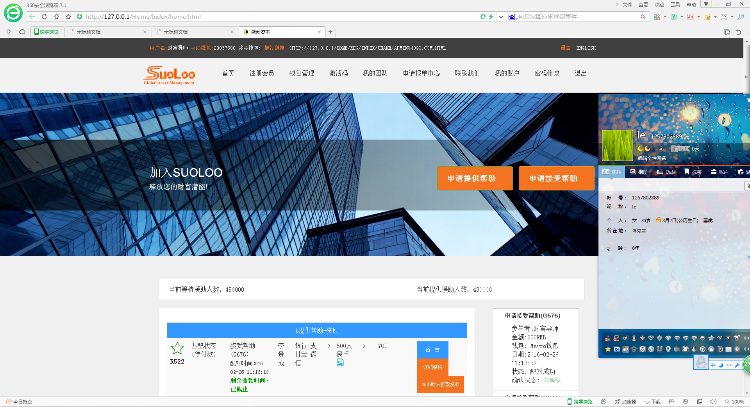This screenshot has height=407, width=750.
Task: Expand the address bar history chevron
Action: 501,16
